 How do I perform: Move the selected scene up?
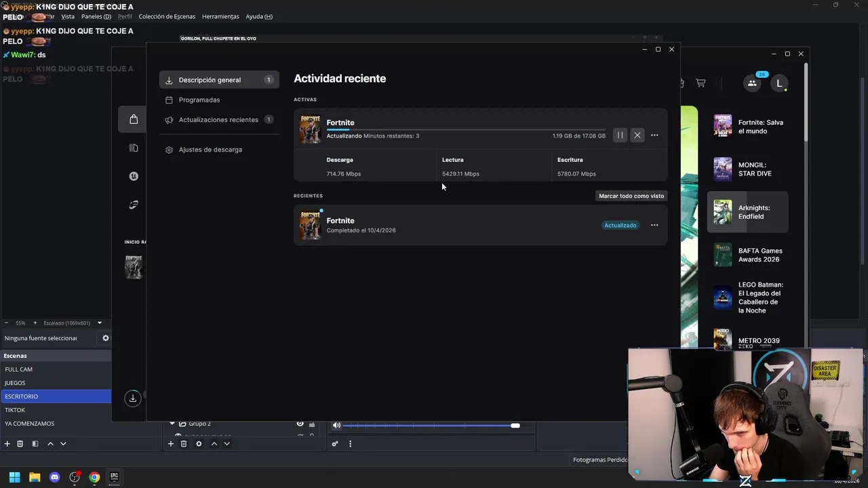tap(50, 444)
